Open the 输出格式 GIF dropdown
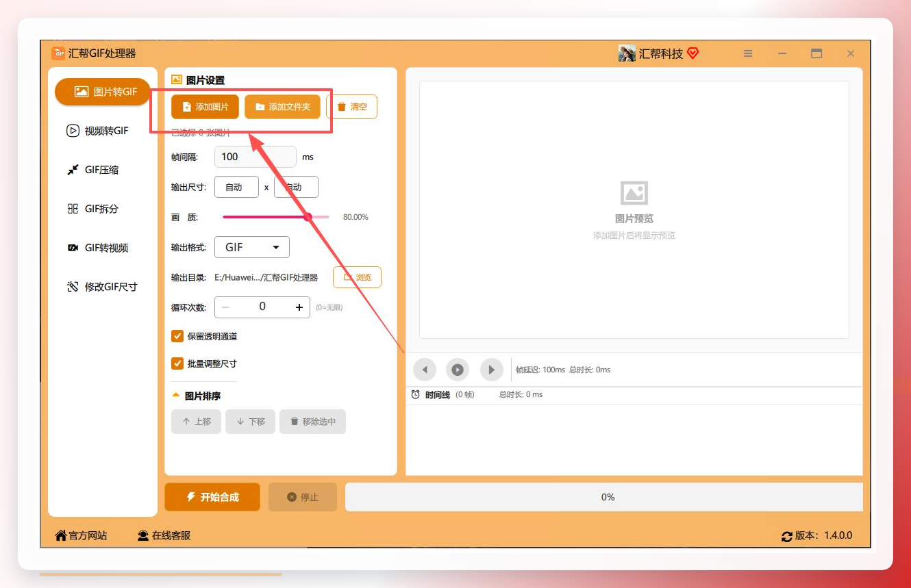The image size is (911, 588). [252, 247]
